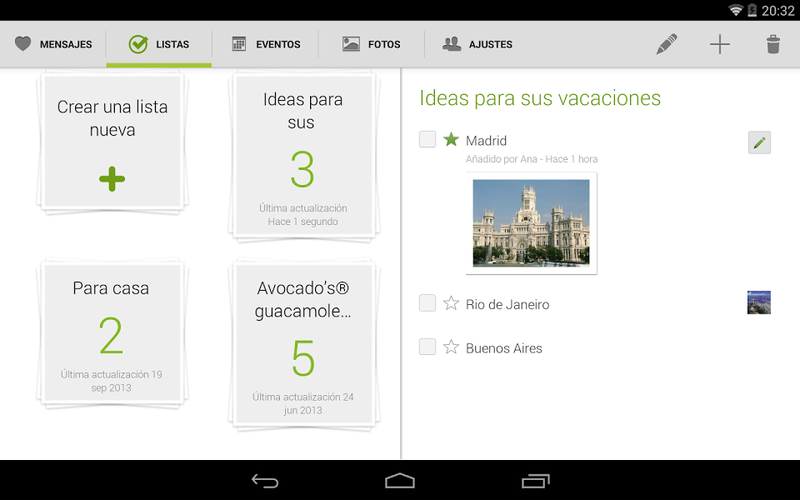
Task: Open the Mensajes tab
Action: [x=53, y=44]
